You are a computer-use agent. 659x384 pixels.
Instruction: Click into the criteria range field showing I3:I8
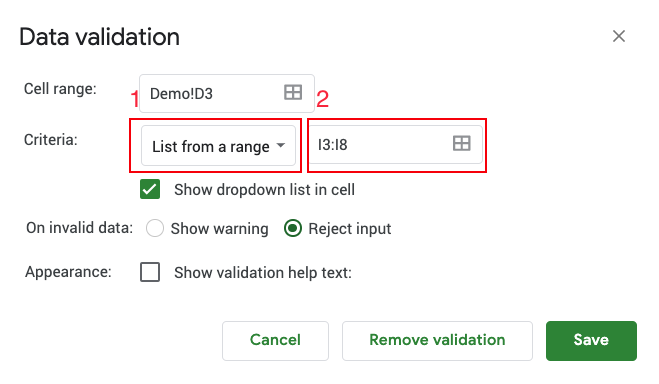click(396, 145)
